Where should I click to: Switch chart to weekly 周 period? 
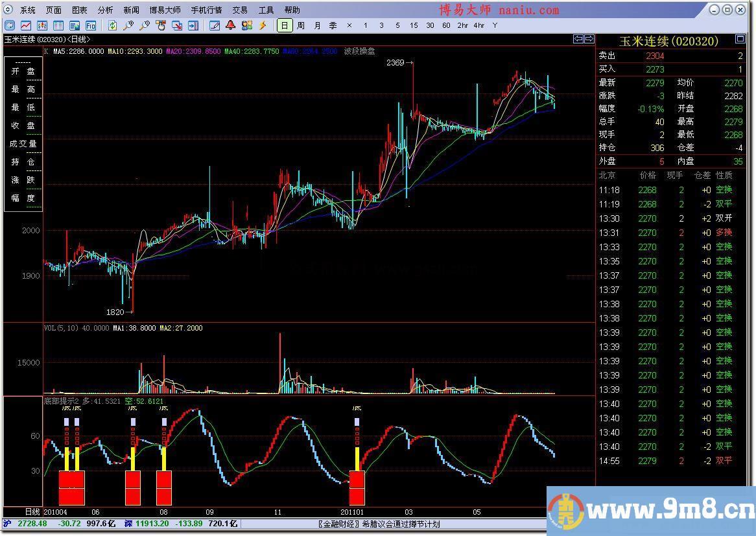point(301,26)
